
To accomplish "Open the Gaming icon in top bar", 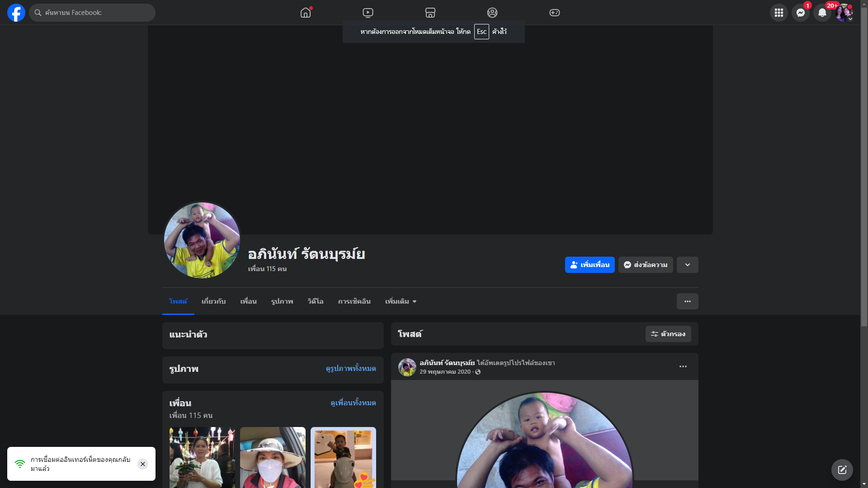I will [555, 13].
